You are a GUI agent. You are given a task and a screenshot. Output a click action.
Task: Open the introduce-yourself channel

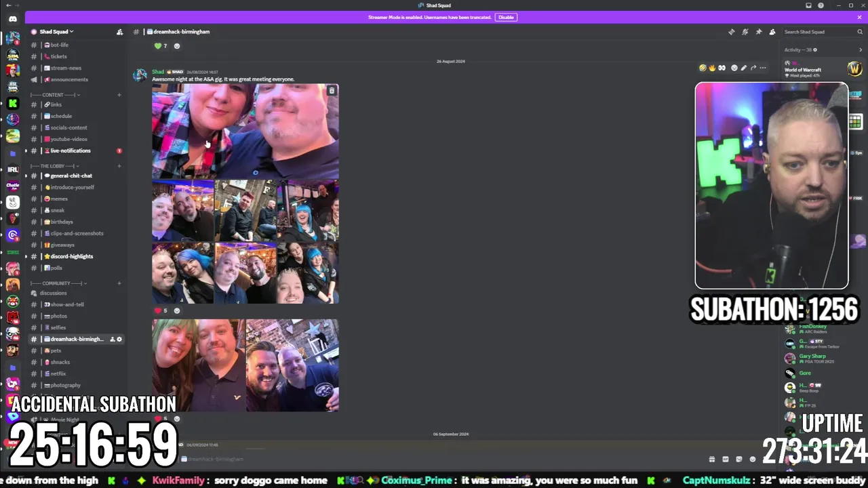pos(76,187)
